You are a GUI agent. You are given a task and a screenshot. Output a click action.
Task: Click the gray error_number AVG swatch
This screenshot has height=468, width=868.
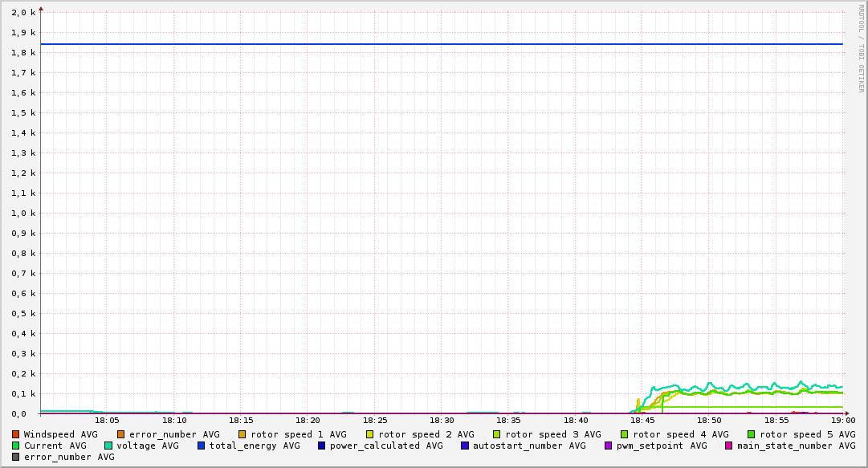(x=15, y=457)
